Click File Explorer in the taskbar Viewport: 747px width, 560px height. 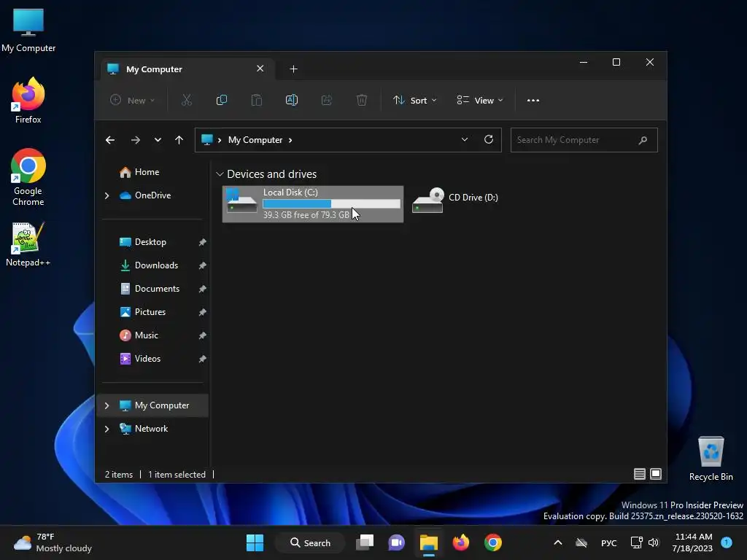(429, 542)
